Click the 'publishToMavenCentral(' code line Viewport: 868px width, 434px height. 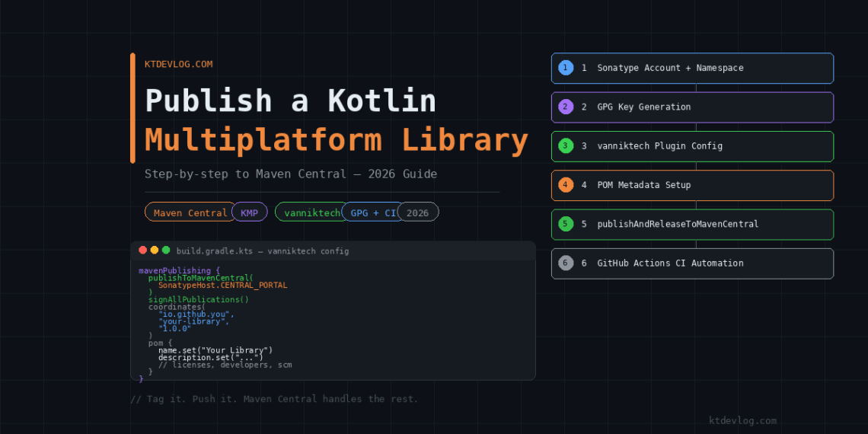click(200, 278)
